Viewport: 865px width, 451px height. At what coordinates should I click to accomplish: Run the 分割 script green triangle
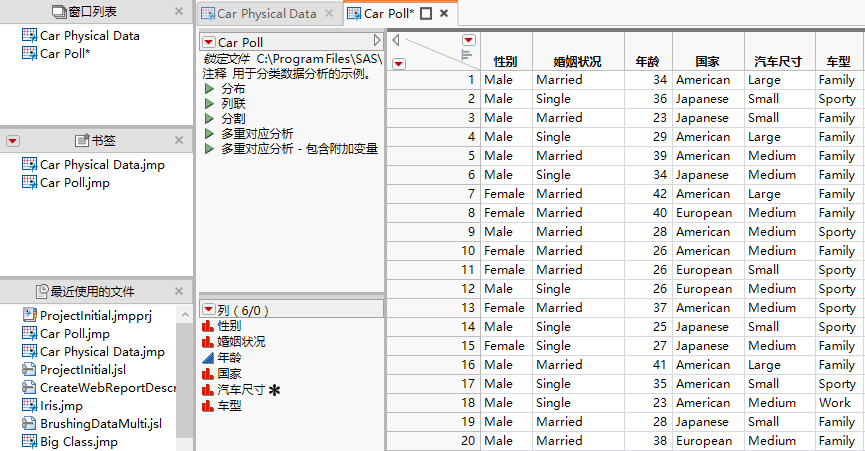(209, 119)
